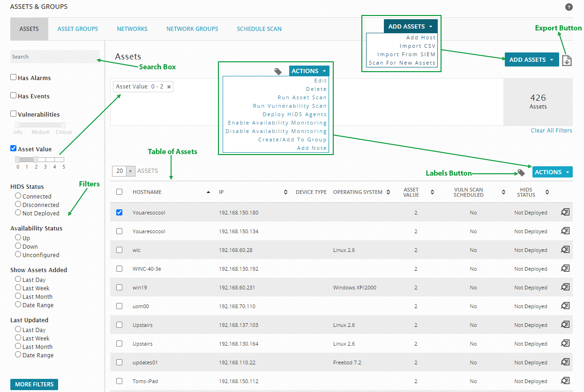Click the Asset Value range slider
This screenshot has width=584, height=392.
[40, 160]
